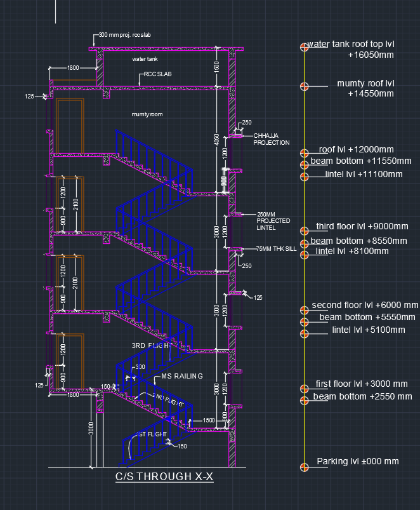The height and width of the screenshot is (510, 420).
Task: Select the "75MM THK SILL" annotation
Action: point(276,248)
